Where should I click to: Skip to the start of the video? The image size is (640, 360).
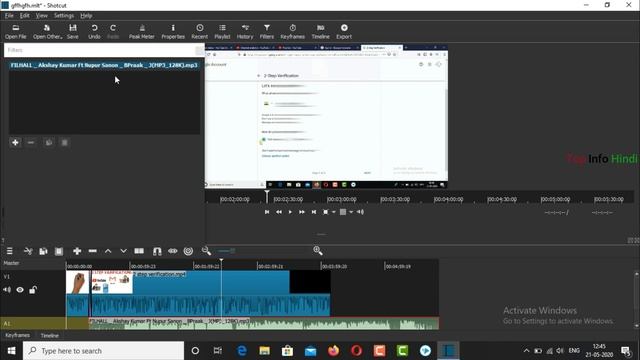tap(267, 212)
